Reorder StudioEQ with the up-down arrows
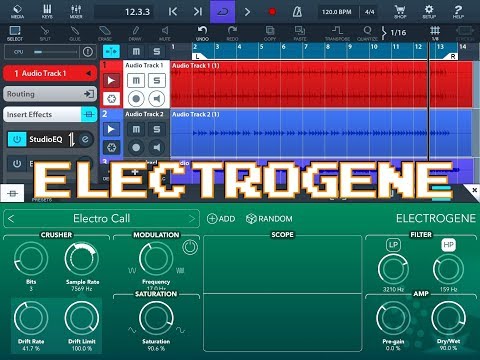Screen dimensions: 480x360 click(71, 139)
